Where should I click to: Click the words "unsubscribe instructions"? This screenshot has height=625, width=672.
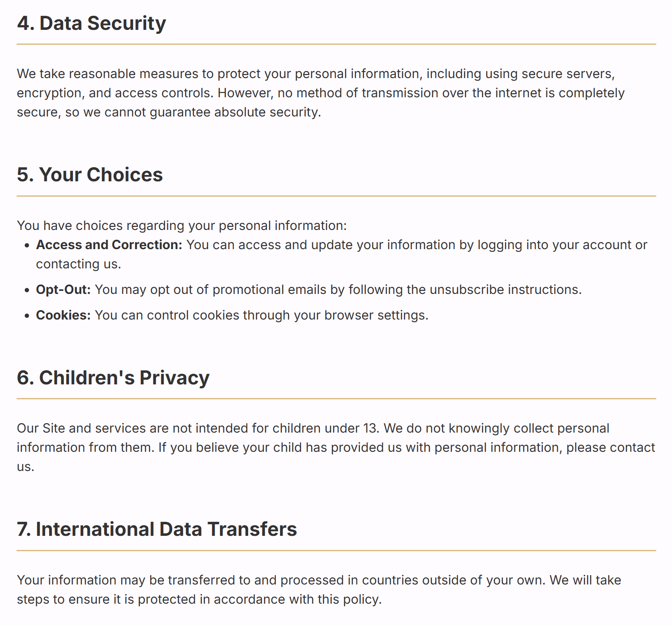coord(505,290)
